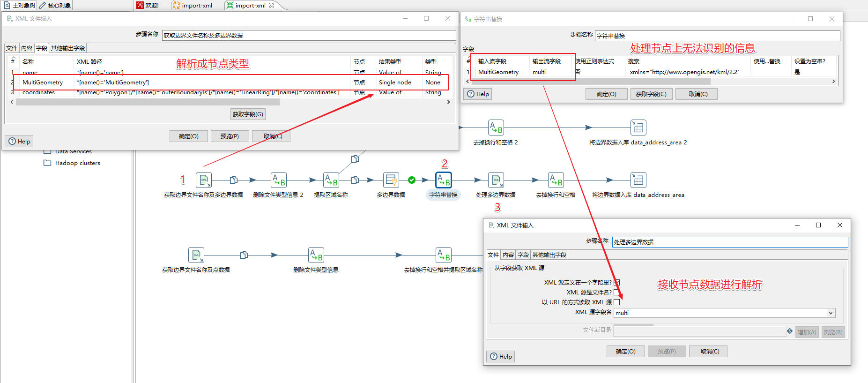This screenshot has width=868, height=383.
Task: Open 字段 tab in top XML 文件输入 dialog
Action: click(42, 48)
